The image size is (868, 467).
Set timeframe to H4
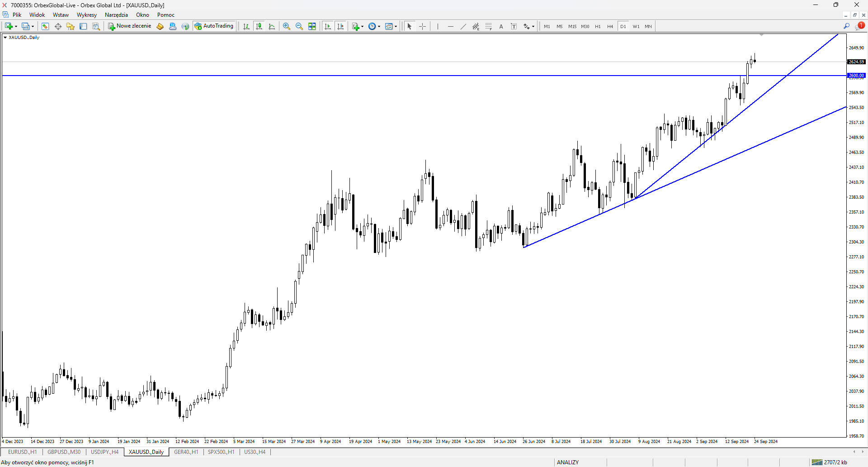610,26
